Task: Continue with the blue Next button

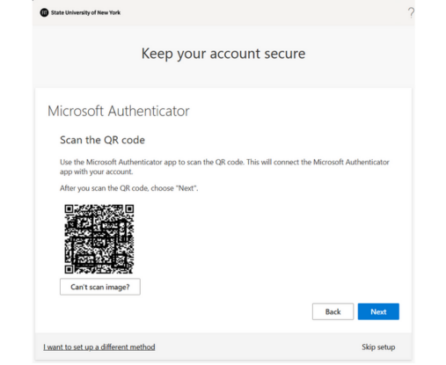Action: (378, 311)
